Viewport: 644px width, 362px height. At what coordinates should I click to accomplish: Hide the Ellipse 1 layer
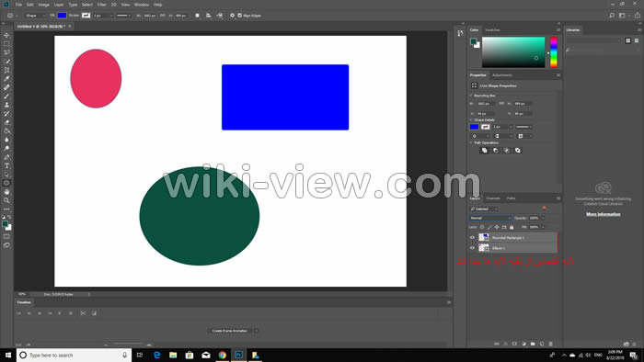pos(472,248)
